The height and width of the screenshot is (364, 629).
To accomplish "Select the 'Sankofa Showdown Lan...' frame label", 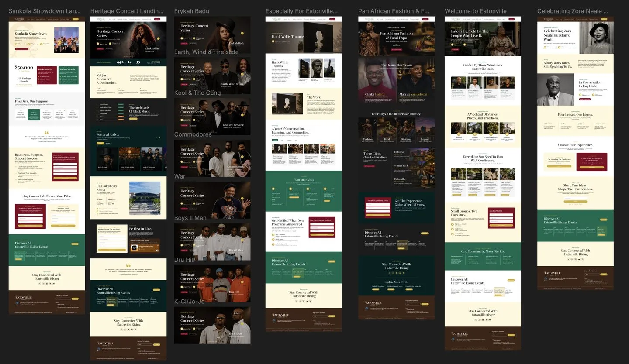I will coord(45,11).
